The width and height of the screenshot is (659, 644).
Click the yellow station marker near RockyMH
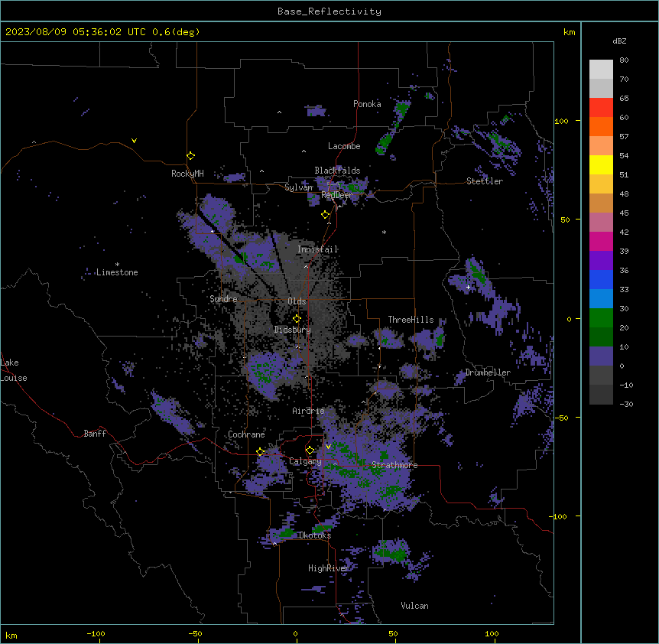[x=191, y=156]
